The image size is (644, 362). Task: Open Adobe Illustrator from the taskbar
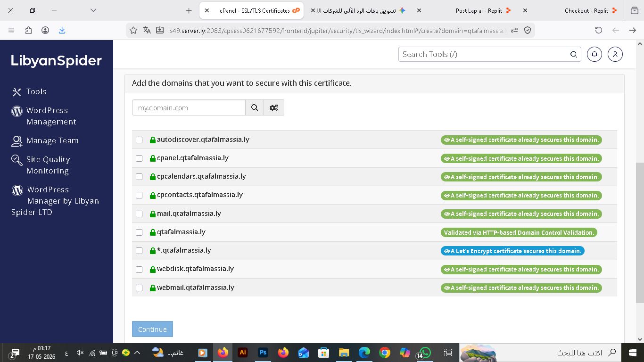(x=243, y=352)
